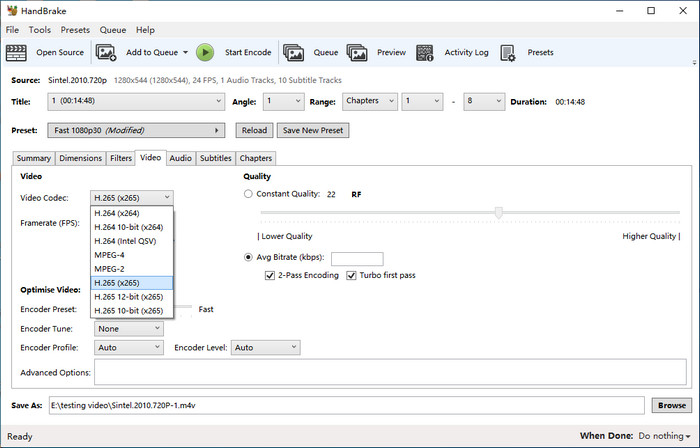The image size is (700, 448).
Task: Open the Encoder Profile dropdown
Action: (x=129, y=348)
